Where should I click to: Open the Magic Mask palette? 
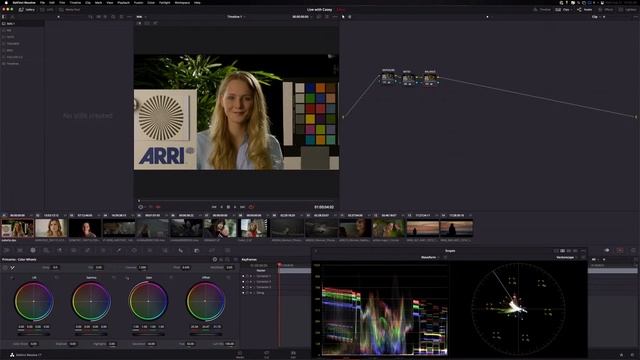(165, 250)
